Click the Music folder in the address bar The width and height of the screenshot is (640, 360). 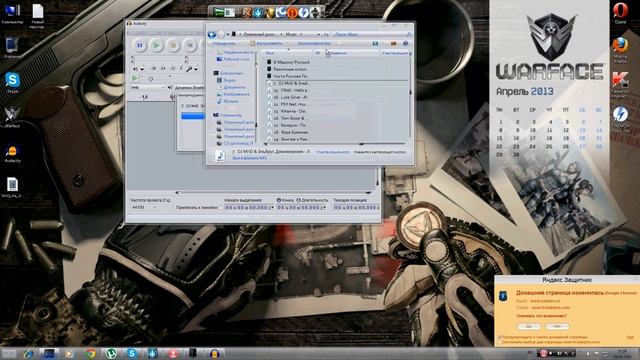tap(291, 34)
